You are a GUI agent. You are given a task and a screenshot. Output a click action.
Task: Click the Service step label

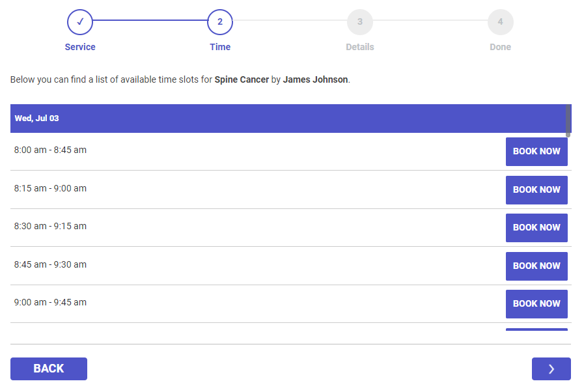coord(80,47)
